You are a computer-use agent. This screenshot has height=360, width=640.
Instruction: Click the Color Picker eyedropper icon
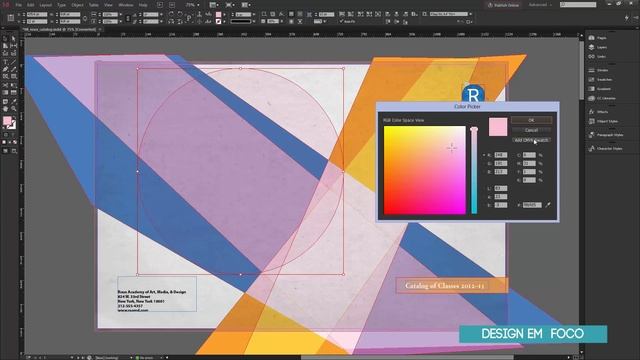[x=548, y=205]
